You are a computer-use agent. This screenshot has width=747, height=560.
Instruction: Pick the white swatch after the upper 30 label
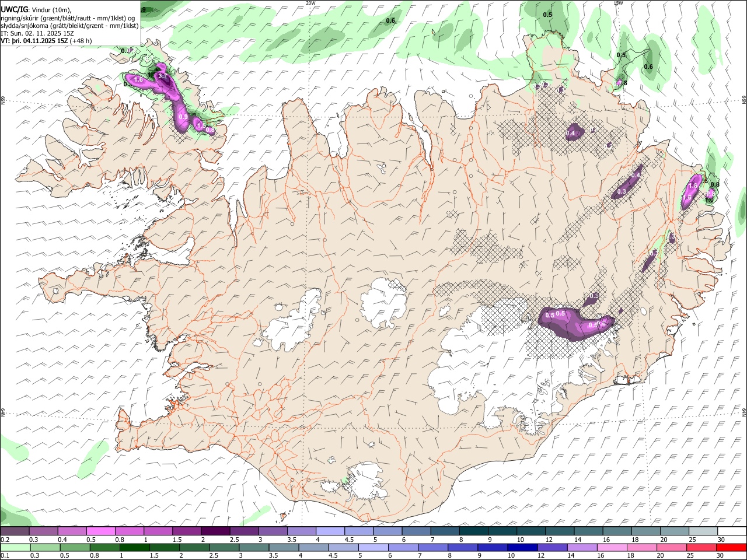[x=732, y=531]
